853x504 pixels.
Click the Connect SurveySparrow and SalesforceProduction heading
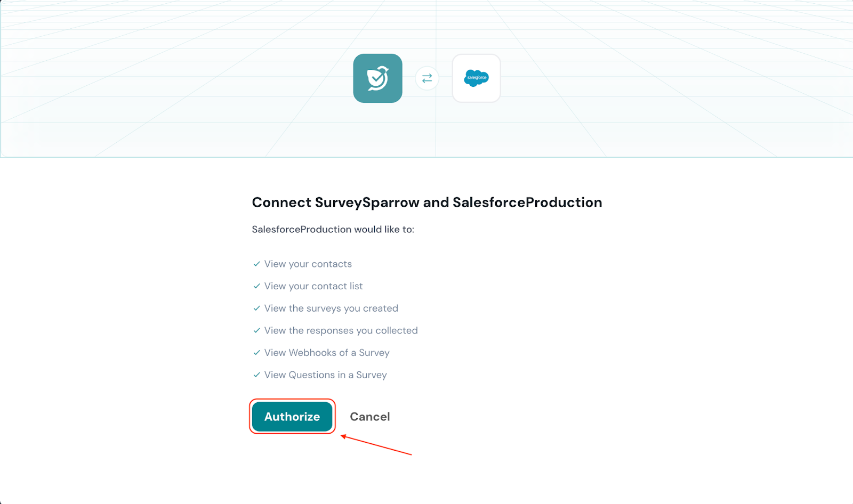(426, 202)
